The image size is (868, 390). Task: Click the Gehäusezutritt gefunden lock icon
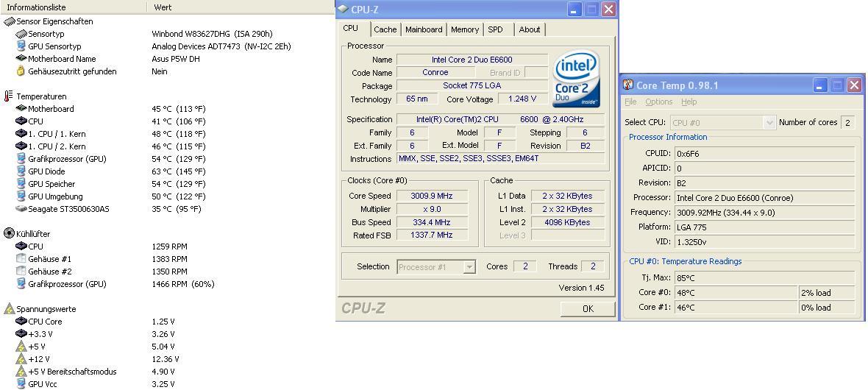point(21,71)
